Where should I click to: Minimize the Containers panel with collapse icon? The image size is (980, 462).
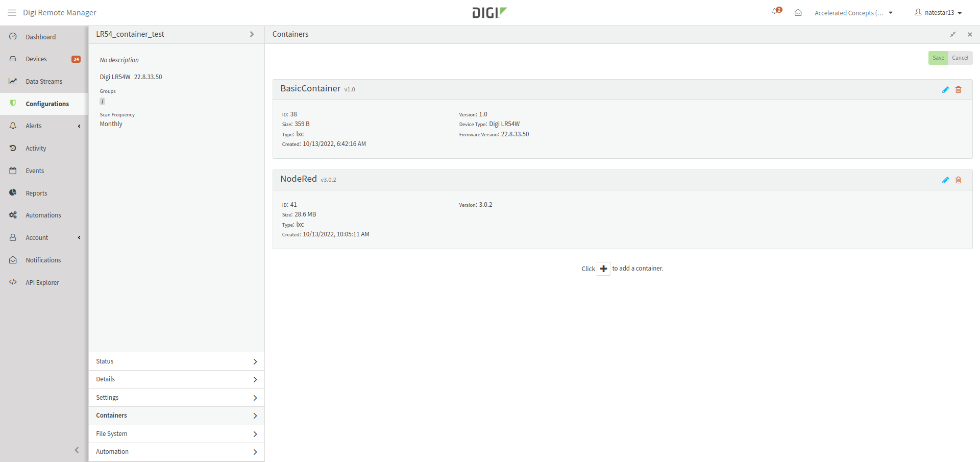952,34
